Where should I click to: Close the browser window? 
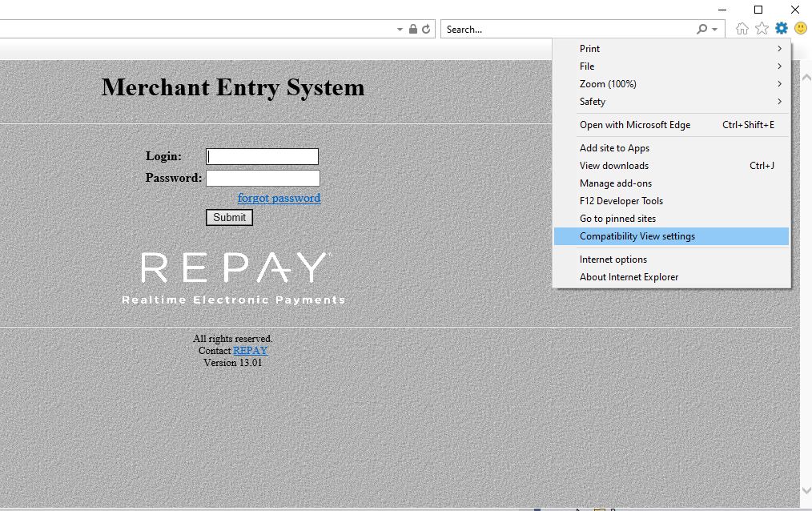(x=795, y=10)
